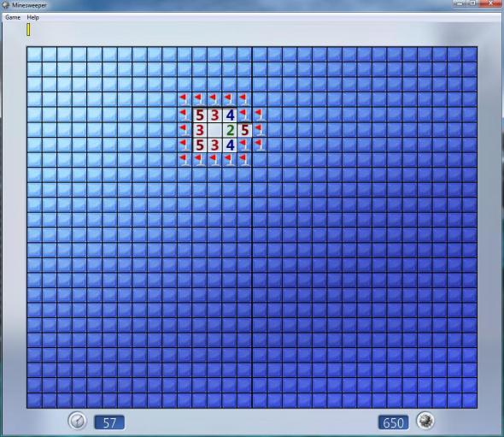Close the Minesweeper window
The height and width of the screenshot is (437, 504).
pyautogui.click(x=490, y=3)
